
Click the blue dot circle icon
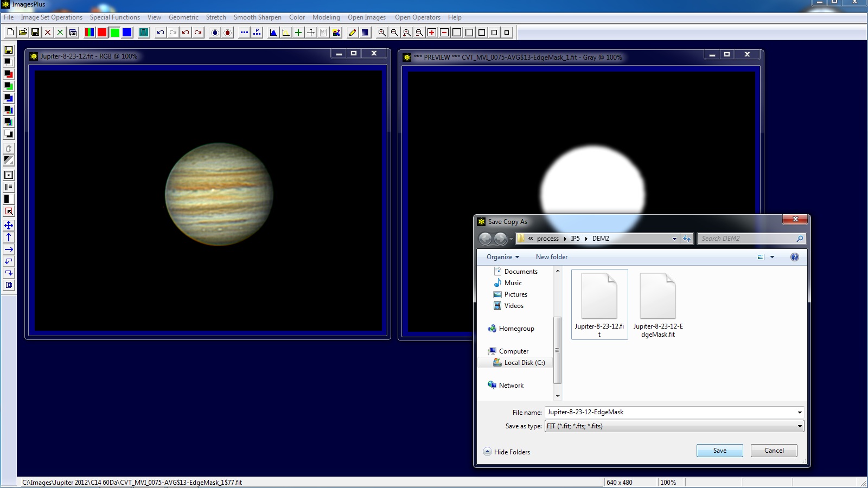(x=215, y=33)
